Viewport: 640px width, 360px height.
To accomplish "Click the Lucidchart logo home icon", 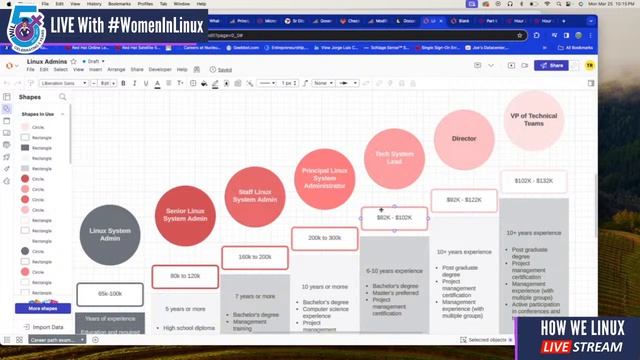I will tap(9, 65).
